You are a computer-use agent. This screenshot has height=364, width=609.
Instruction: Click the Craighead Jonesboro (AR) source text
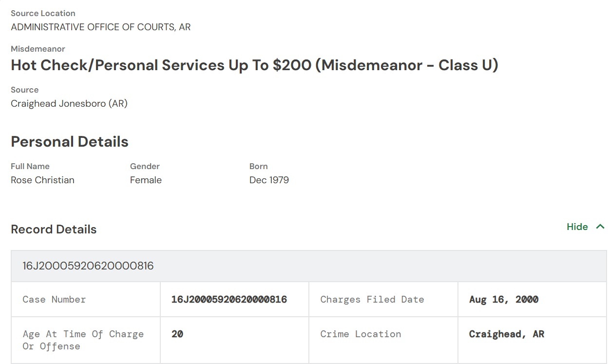click(x=69, y=104)
